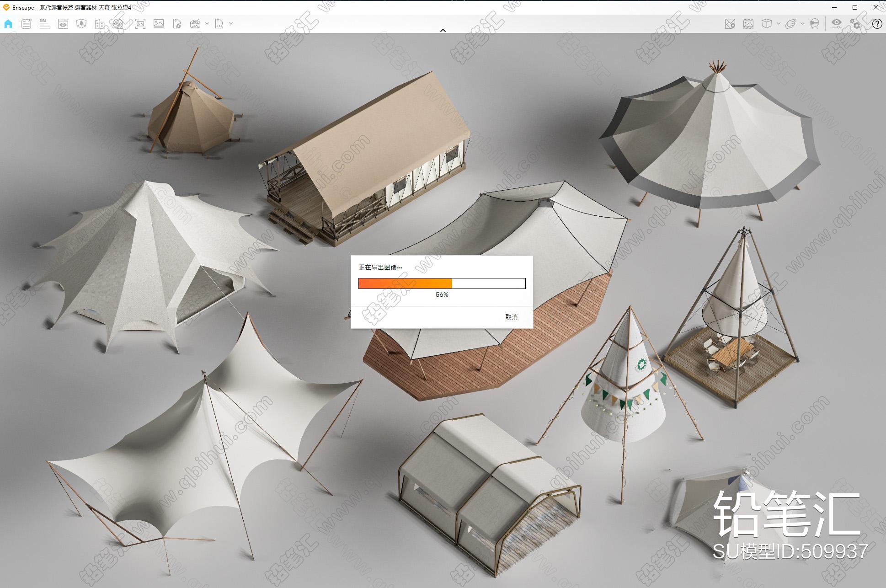Screen dimensions: 886x588
Task: Click the EXE standalone export icon
Action: pyautogui.click(x=219, y=24)
